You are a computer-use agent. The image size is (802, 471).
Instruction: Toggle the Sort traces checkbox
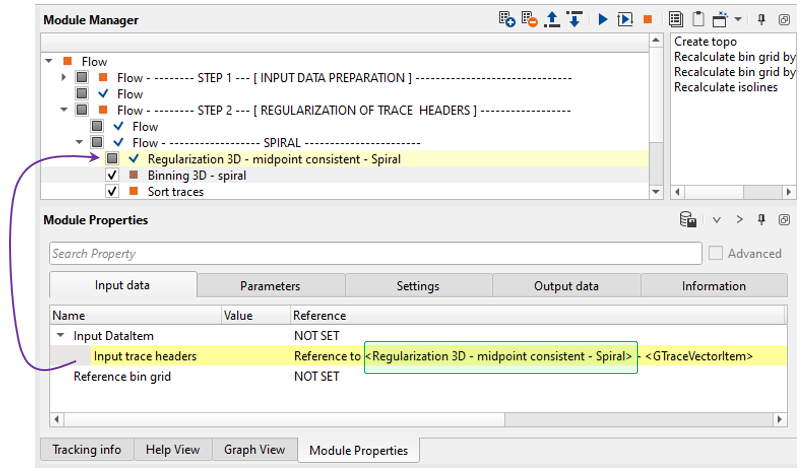pos(113,191)
